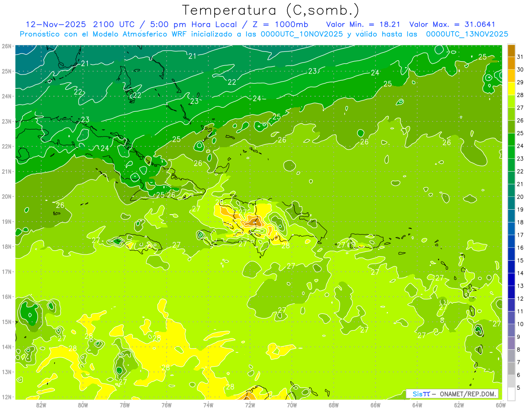
Task: Click the colorbar legend value "31"
Action: [x=520, y=57]
